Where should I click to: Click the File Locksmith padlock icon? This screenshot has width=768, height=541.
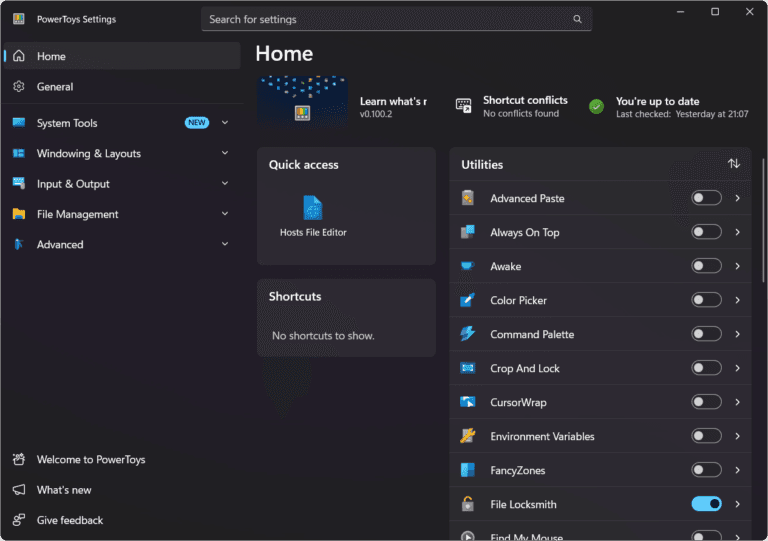pyautogui.click(x=468, y=504)
